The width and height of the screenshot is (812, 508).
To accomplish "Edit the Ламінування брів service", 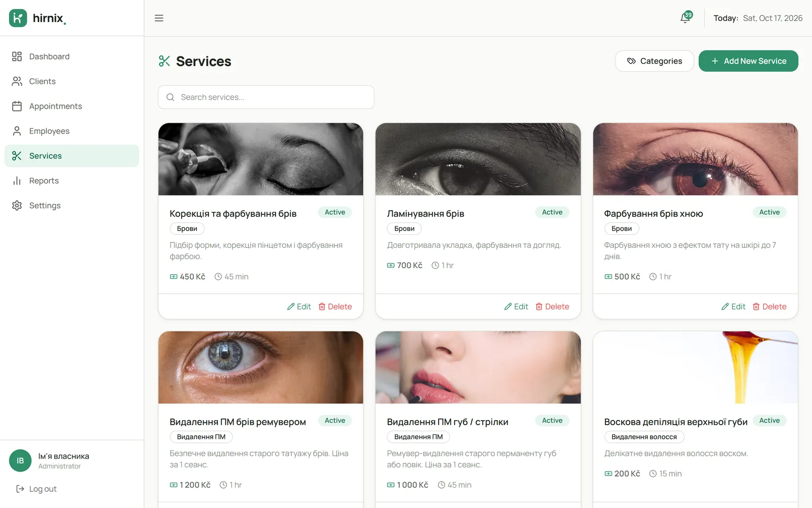I will click(516, 307).
